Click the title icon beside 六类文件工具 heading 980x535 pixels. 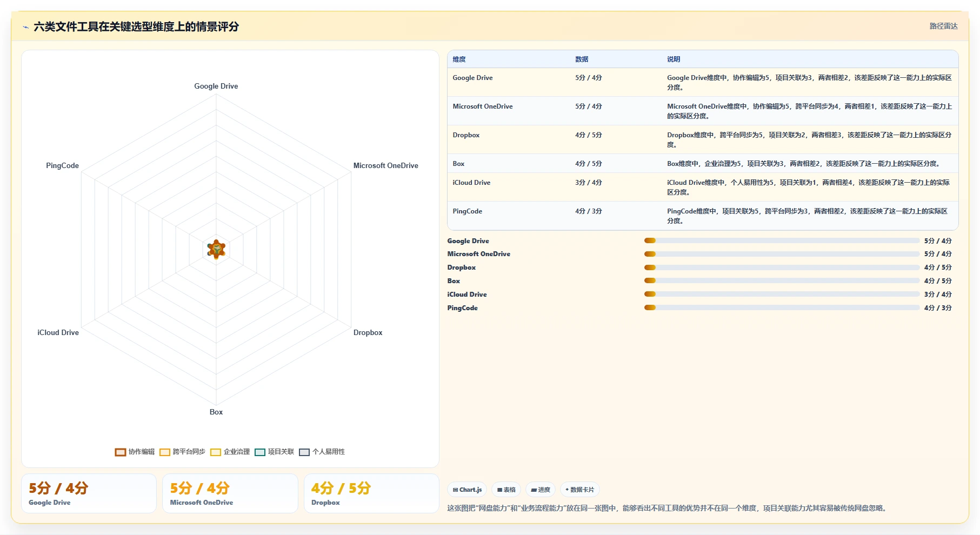[25, 27]
